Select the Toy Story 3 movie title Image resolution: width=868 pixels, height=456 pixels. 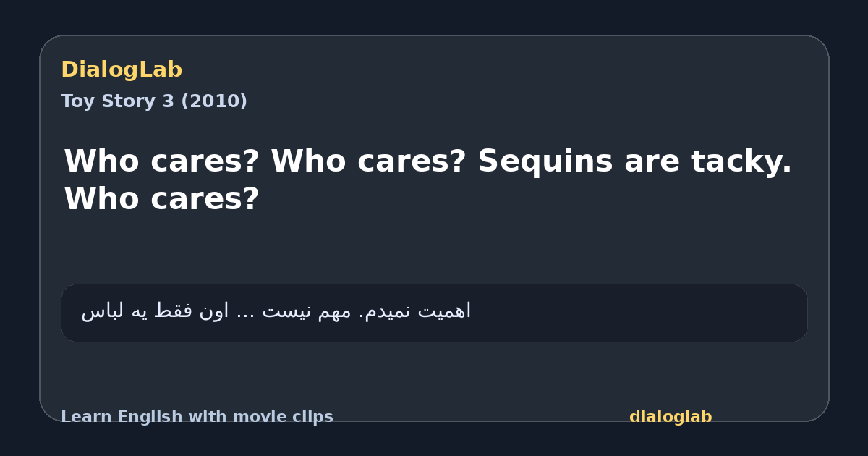pos(117,101)
